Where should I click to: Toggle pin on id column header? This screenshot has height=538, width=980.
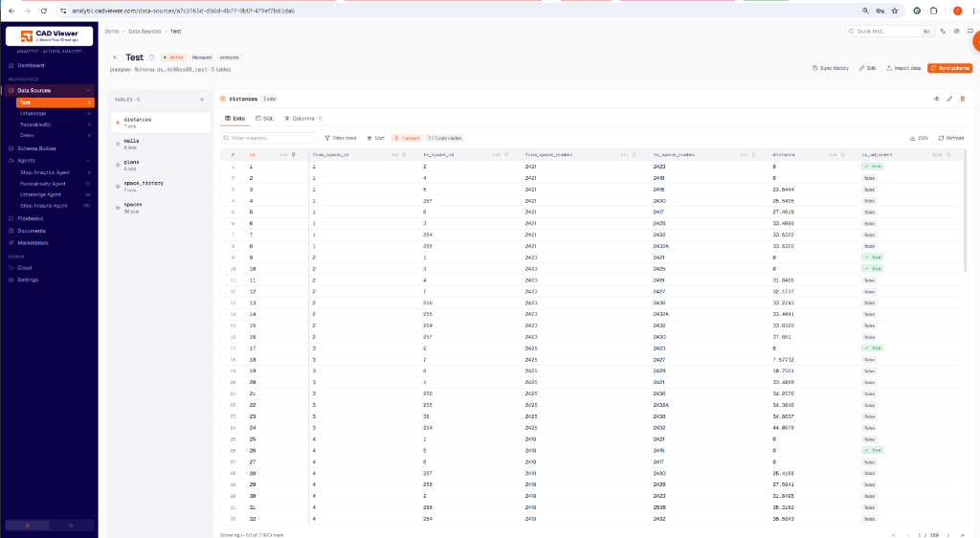click(293, 154)
